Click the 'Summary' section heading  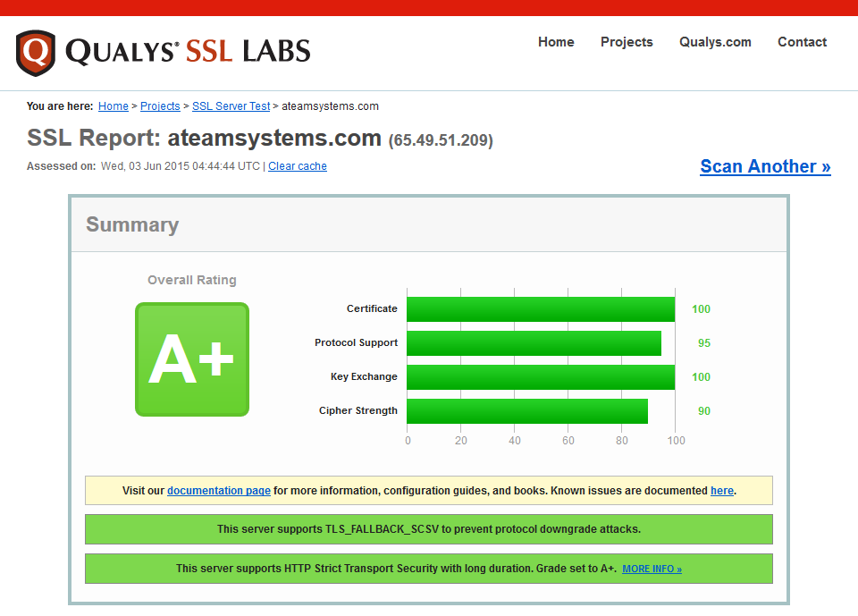point(132,224)
